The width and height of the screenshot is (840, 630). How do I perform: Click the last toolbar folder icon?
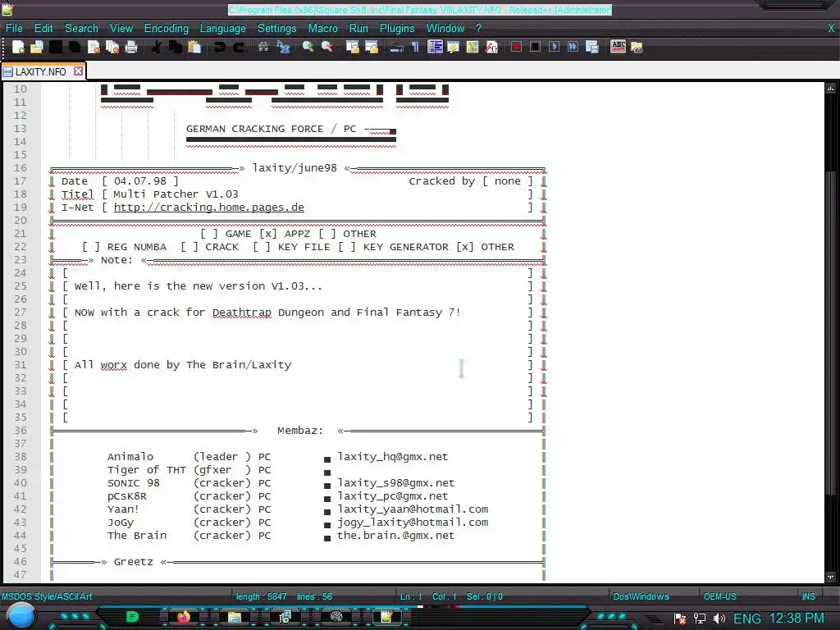[x=637, y=47]
